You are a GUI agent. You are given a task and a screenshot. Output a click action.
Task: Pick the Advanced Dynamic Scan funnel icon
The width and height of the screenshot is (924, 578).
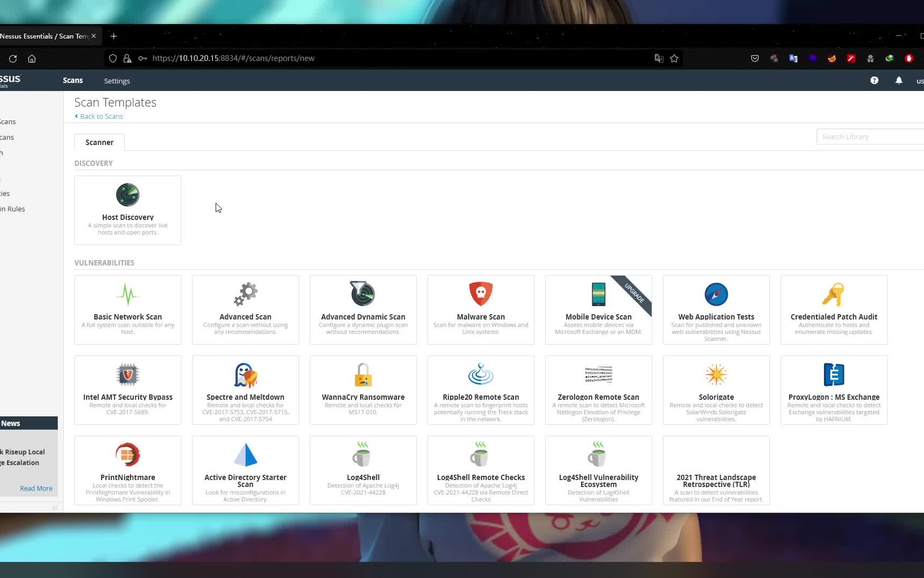click(363, 293)
